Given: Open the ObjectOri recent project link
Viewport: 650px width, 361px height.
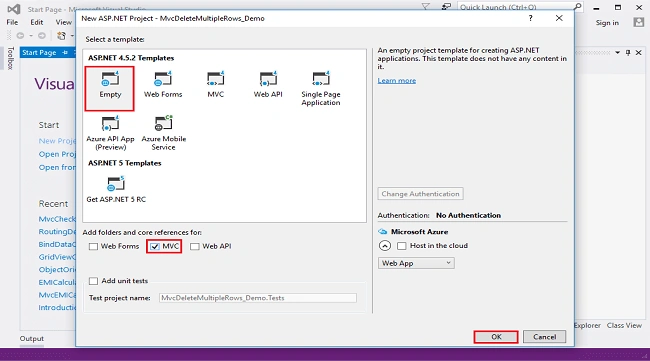Looking at the screenshot, I should coord(57,269).
